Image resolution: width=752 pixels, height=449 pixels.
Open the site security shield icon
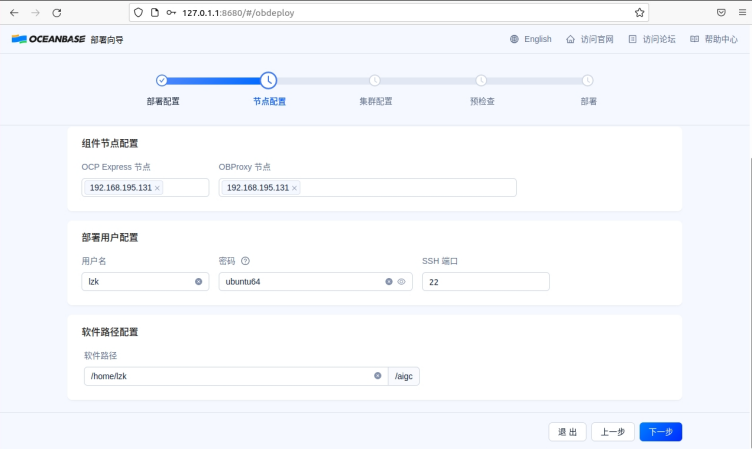[138, 12]
